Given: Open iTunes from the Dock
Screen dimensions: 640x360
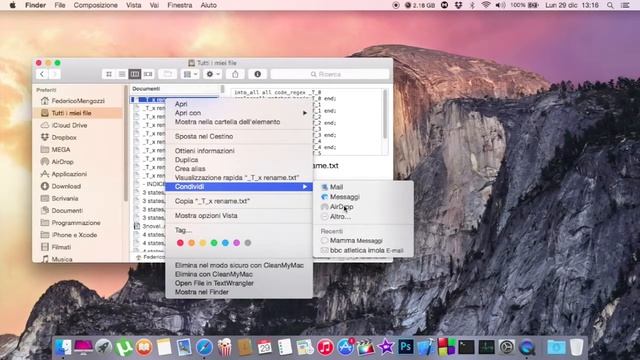Looking at the screenshot, I should [325, 347].
